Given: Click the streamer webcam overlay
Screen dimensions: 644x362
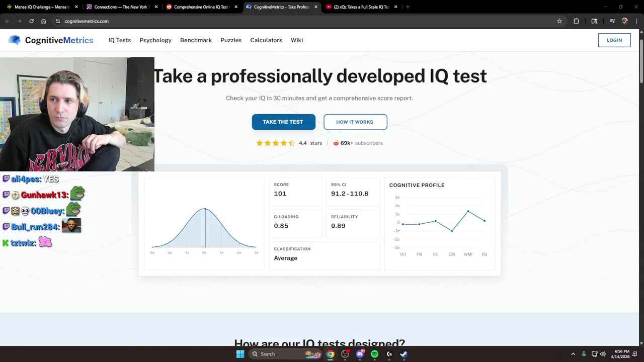Looking at the screenshot, I should point(77,114).
